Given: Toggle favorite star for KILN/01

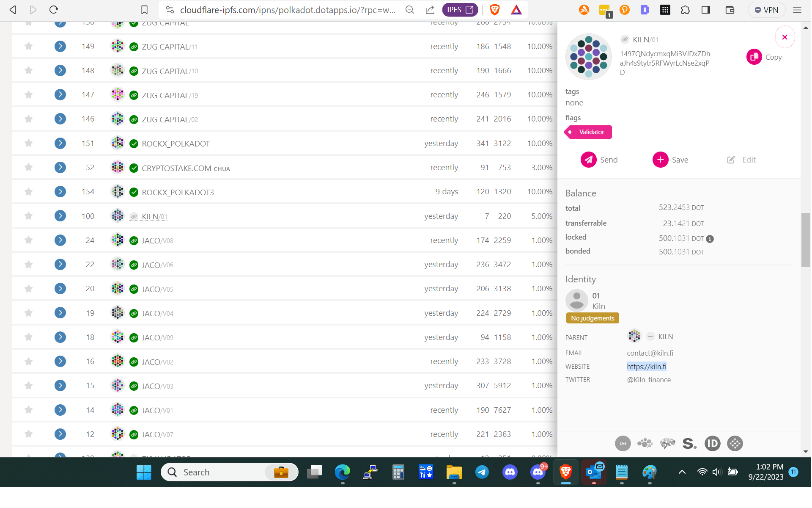Looking at the screenshot, I should (28, 216).
